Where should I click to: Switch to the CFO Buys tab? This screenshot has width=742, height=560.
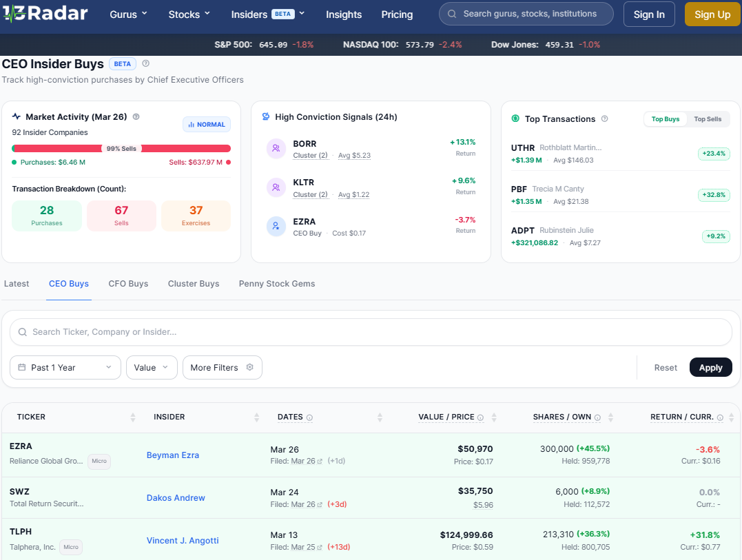pos(128,284)
